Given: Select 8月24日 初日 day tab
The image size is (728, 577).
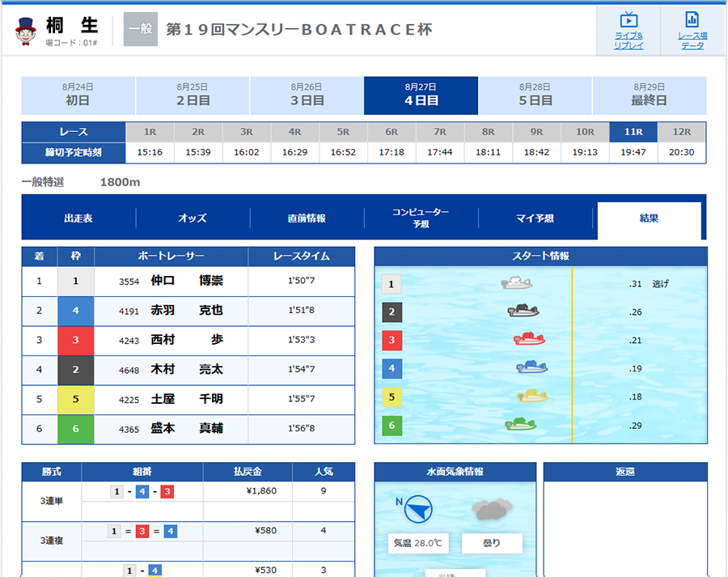Looking at the screenshot, I should 78,95.
